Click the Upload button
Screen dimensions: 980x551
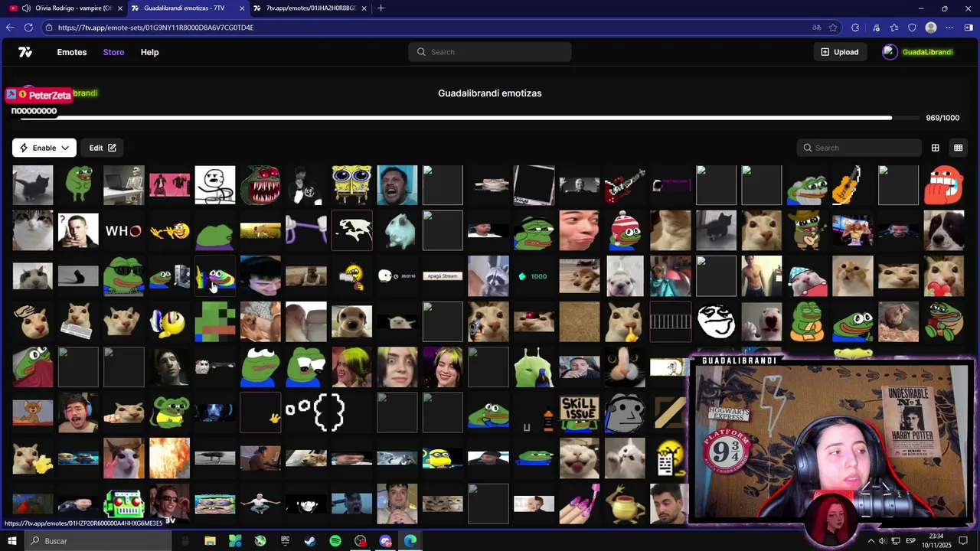tap(840, 52)
